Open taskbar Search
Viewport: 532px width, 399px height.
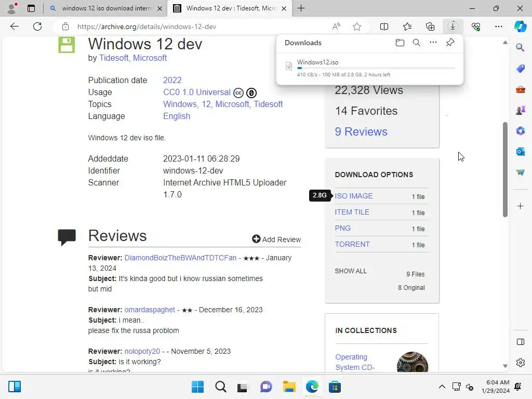(220, 387)
